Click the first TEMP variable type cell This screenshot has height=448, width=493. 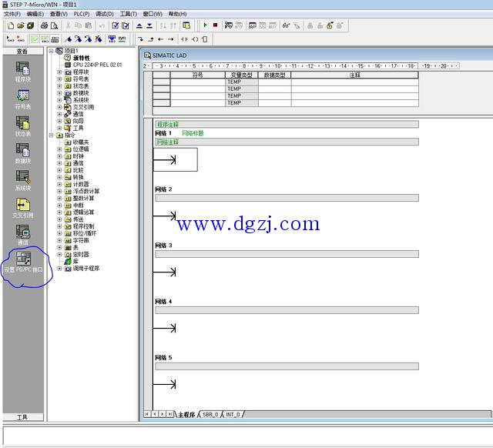coord(241,82)
